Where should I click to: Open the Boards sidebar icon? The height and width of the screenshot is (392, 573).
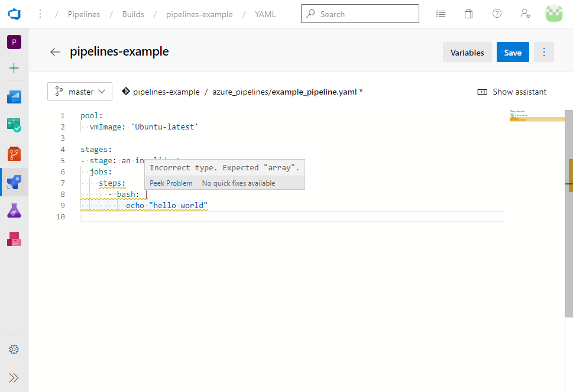point(14,125)
